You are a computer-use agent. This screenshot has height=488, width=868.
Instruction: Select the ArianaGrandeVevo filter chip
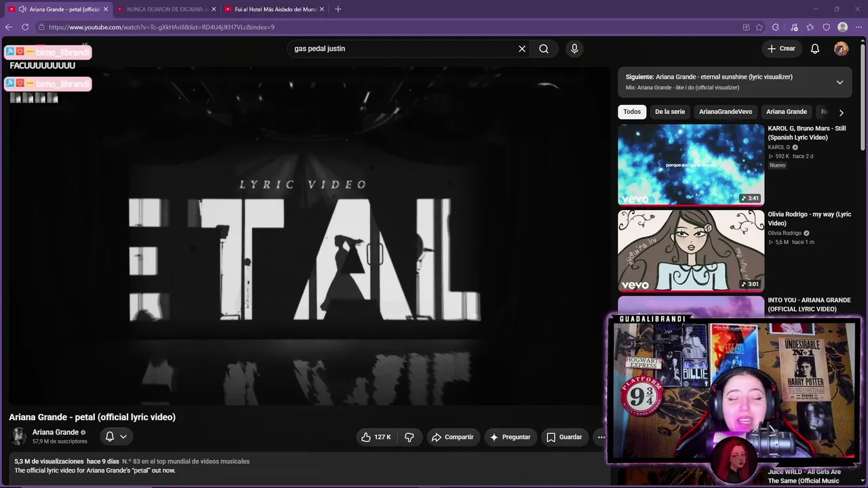tap(726, 112)
